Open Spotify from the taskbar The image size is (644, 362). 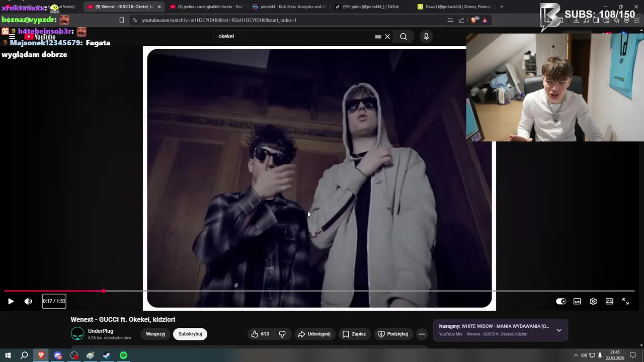123,355
